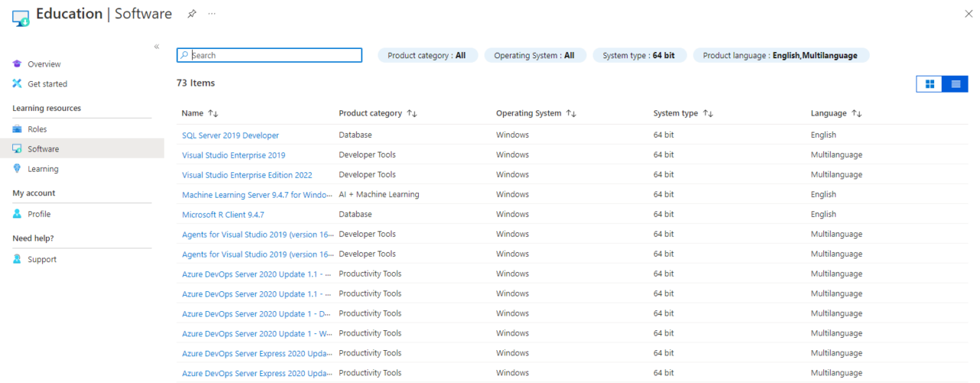This screenshot has width=980, height=383.
Task: Open System type 64 bit filter
Action: click(x=639, y=55)
